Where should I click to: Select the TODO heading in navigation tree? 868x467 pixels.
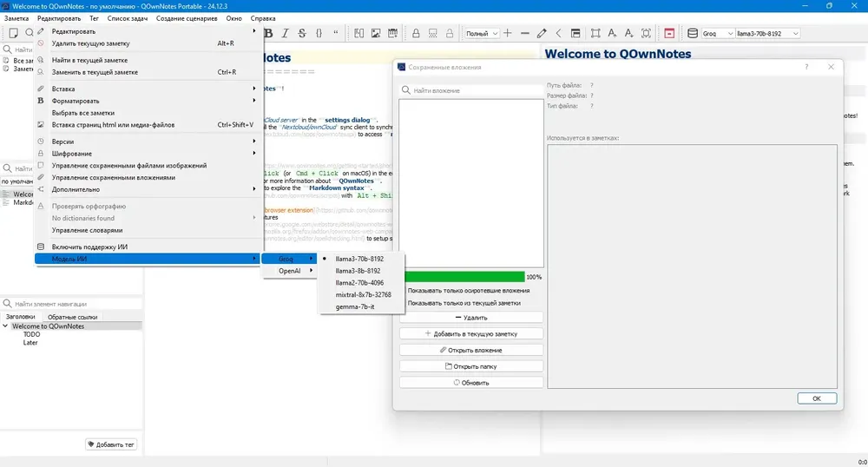[x=31, y=335]
